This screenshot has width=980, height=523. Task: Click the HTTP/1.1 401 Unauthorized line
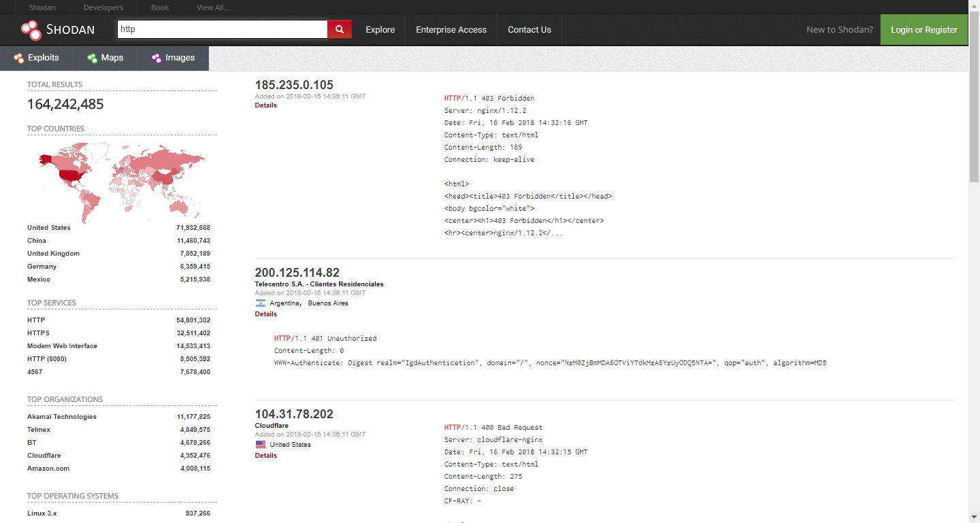(x=325, y=339)
